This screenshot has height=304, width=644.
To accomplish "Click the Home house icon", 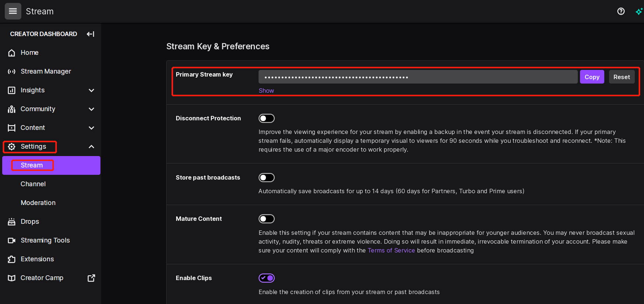I will tap(12, 53).
